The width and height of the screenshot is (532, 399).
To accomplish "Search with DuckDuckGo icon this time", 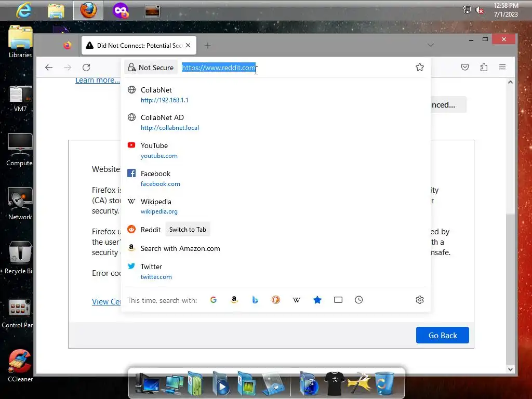I will pyautogui.click(x=276, y=300).
